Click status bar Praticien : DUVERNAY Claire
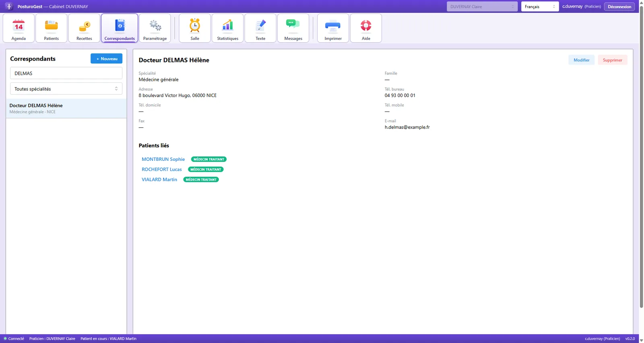The height and width of the screenshot is (343, 644). [x=52, y=339]
